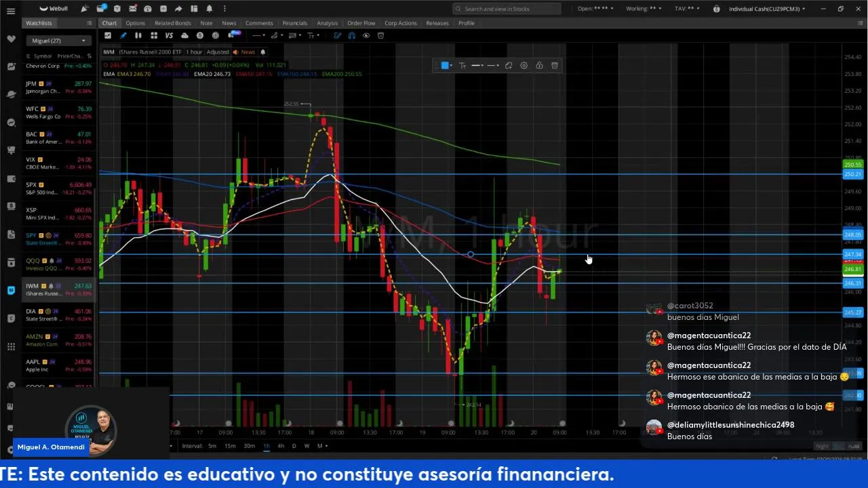Select the VIX row in watchlist
The width and height of the screenshot is (868, 488).
click(x=59, y=163)
